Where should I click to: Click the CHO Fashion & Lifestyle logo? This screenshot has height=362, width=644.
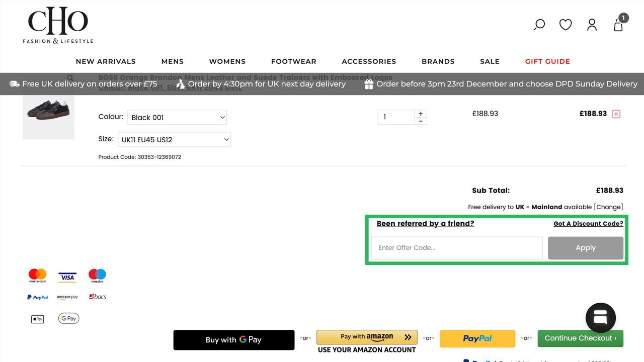point(58,25)
